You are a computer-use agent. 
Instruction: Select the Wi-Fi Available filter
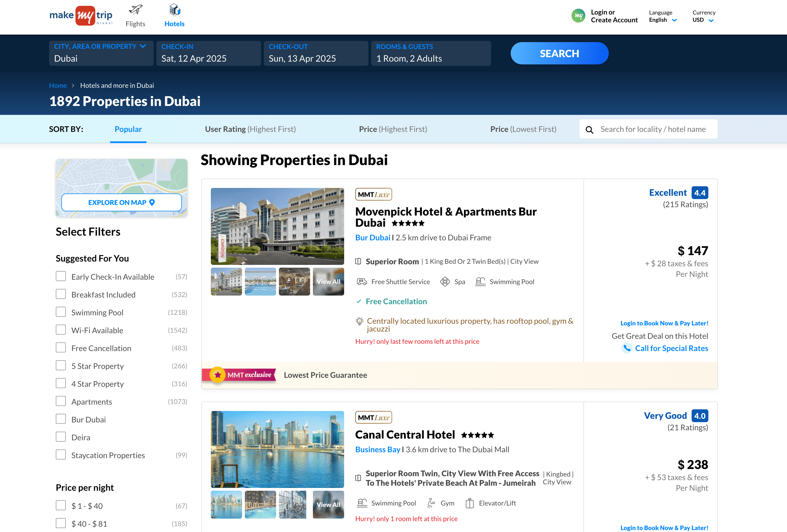point(61,330)
